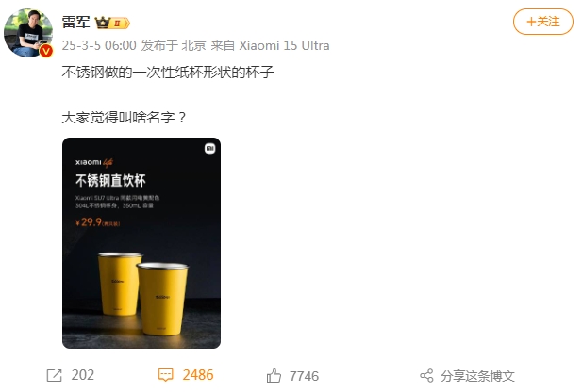Follow the account with +关注 button
Screen dimensions: 582x392
coord(542,22)
